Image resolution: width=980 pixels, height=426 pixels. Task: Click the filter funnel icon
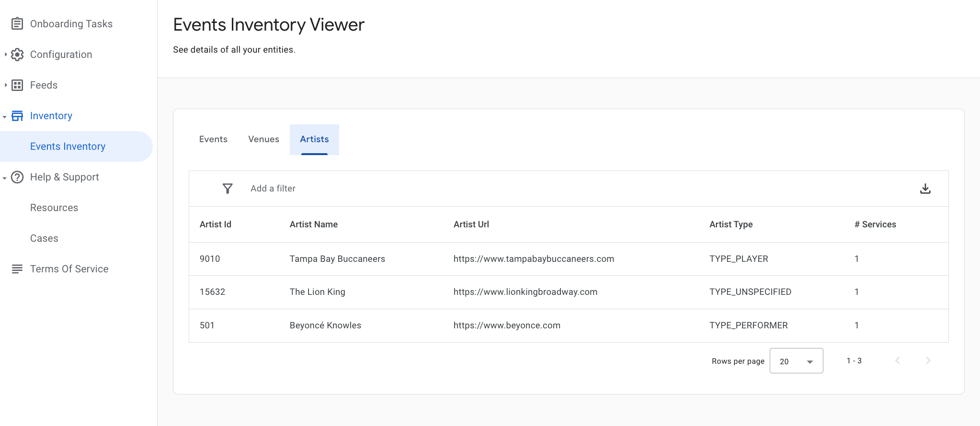click(x=228, y=189)
